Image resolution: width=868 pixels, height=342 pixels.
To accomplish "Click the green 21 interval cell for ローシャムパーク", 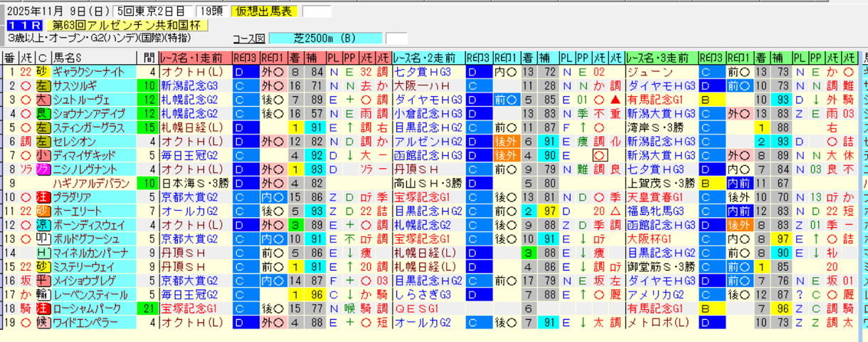I will coord(147,308).
